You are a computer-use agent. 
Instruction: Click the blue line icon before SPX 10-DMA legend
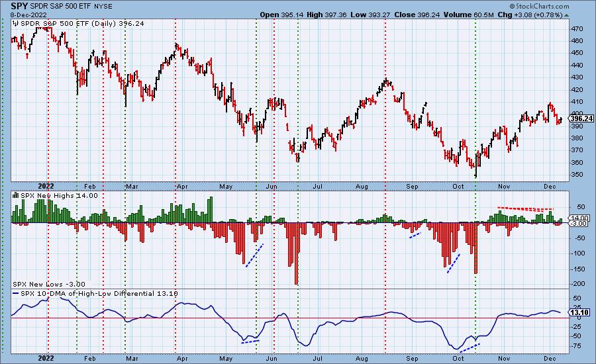tap(16, 293)
